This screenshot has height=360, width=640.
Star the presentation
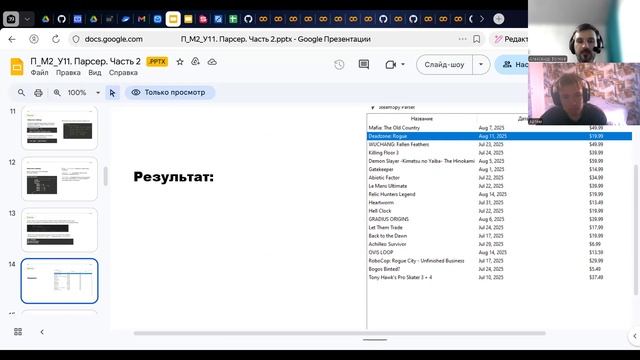click(180, 62)
